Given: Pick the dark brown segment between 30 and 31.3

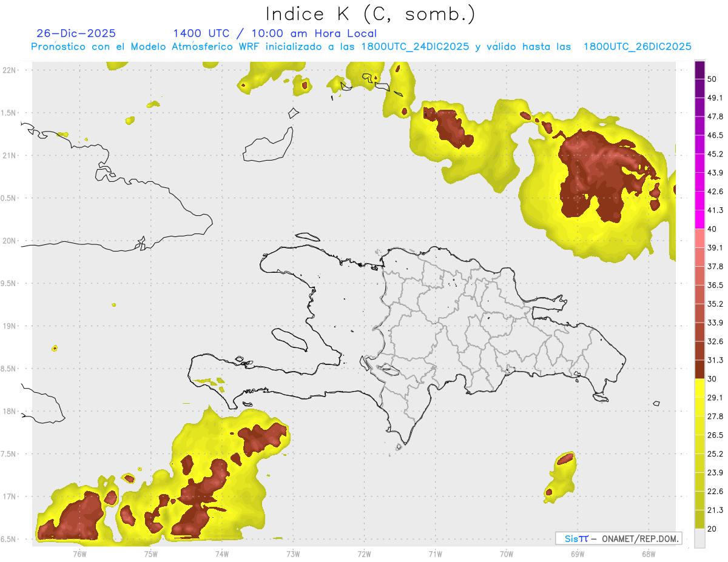Looking at the screenshot, I should [699, 370].
